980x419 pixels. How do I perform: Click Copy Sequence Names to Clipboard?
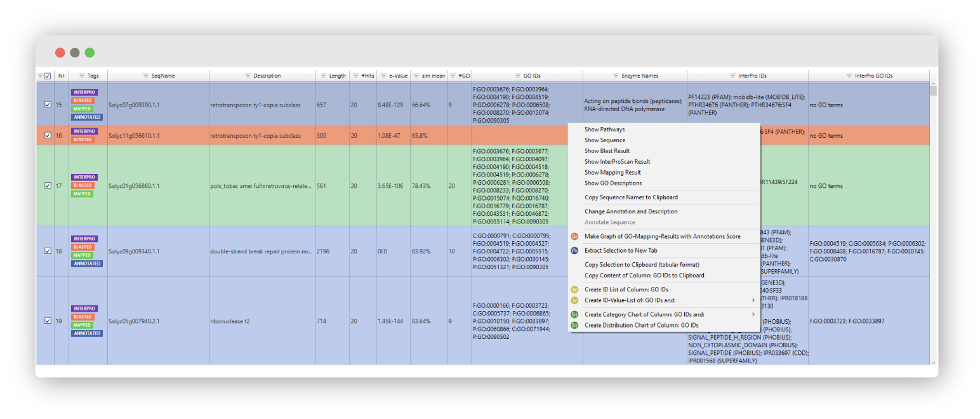[x=631, y=197]
